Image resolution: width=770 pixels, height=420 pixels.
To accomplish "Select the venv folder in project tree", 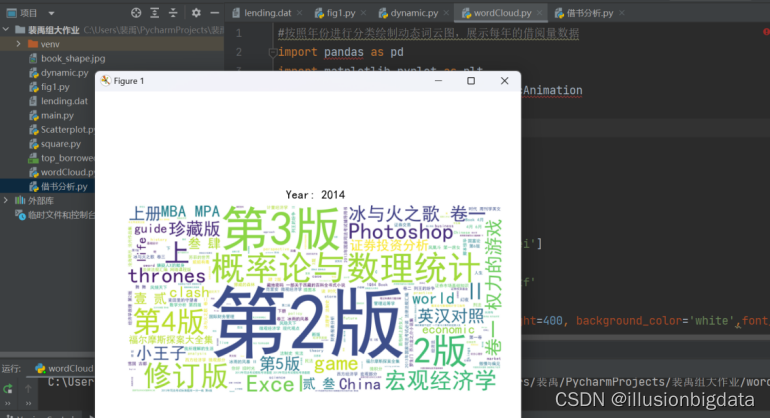I will click(50, 44).
